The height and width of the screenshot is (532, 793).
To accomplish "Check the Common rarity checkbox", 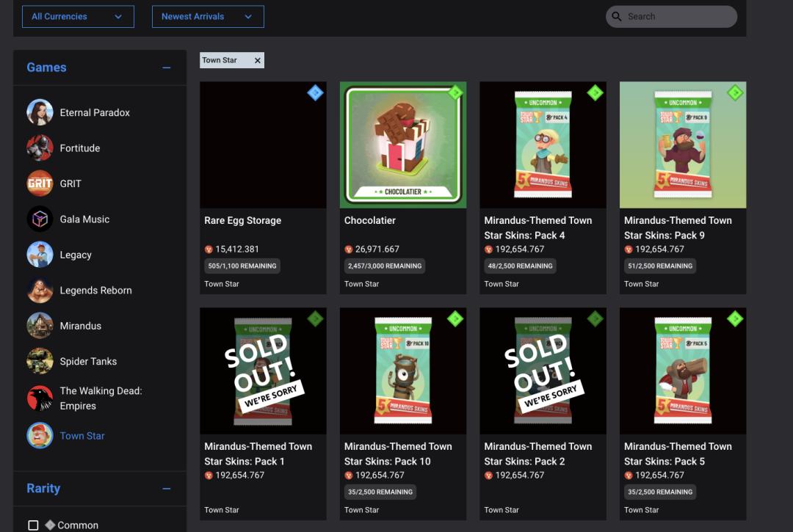I will tap(33, 525).
